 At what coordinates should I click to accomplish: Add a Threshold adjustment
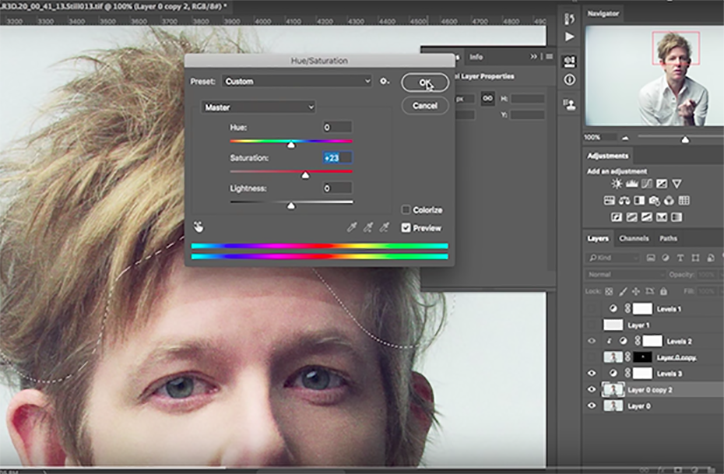(x=647, y=217)
